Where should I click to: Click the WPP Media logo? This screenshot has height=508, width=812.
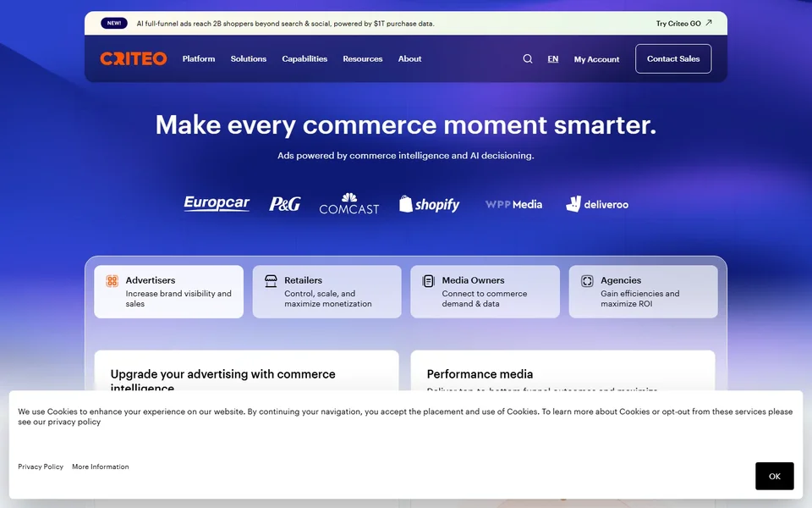click(x=513, y=204)
